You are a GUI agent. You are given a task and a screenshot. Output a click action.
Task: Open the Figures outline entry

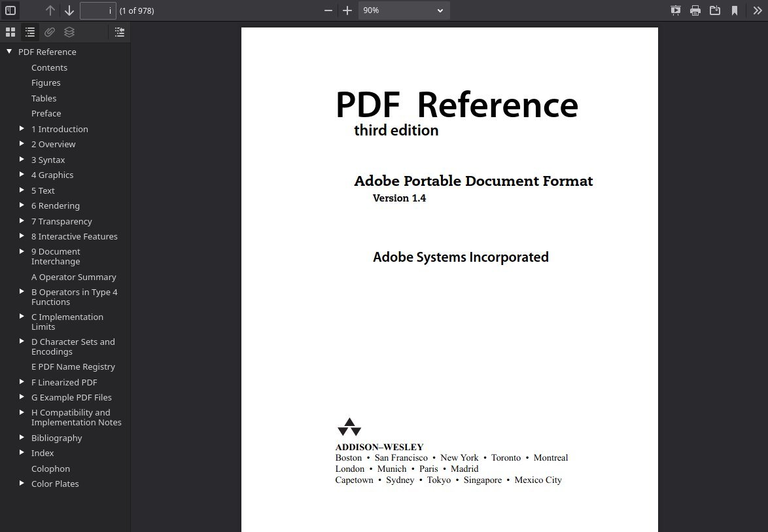point(46,83)
